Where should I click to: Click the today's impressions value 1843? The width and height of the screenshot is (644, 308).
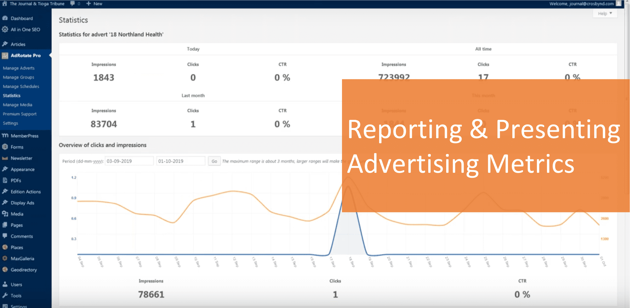pyautogui.click(x=104, y=77)
